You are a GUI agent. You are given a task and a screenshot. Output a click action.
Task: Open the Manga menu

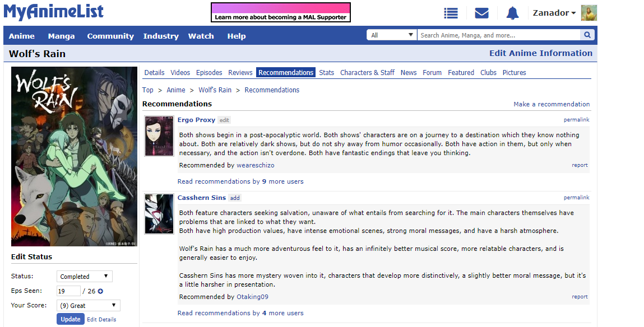click(x=61, y=36)
